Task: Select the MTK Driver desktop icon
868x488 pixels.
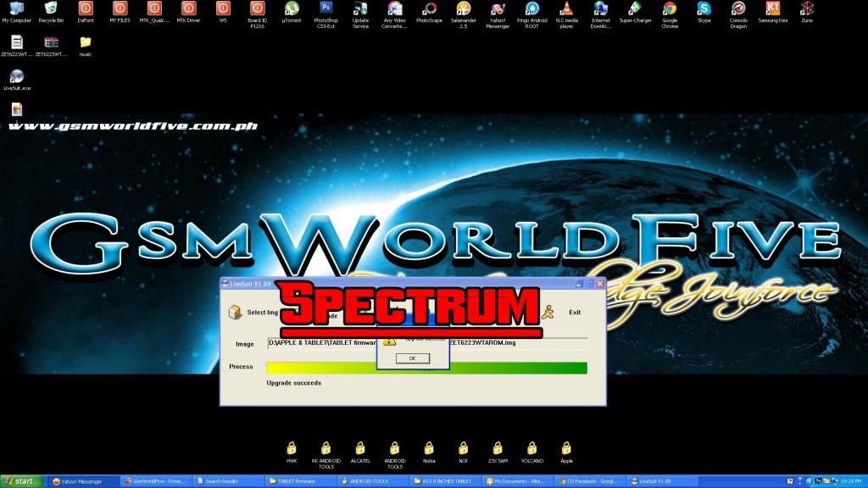Action: point(188,12)
